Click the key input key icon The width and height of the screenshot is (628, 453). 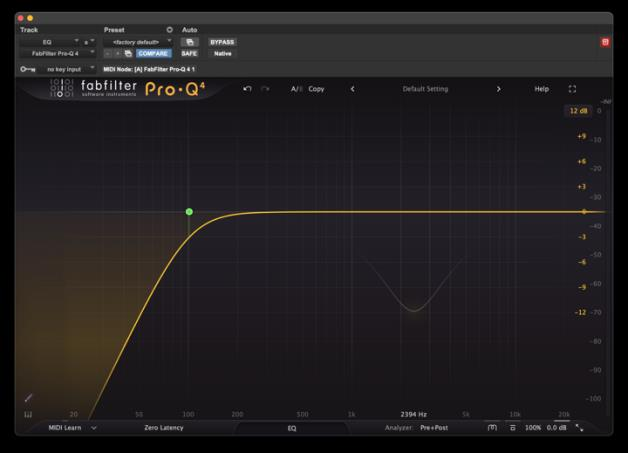(x=28, y=69)
